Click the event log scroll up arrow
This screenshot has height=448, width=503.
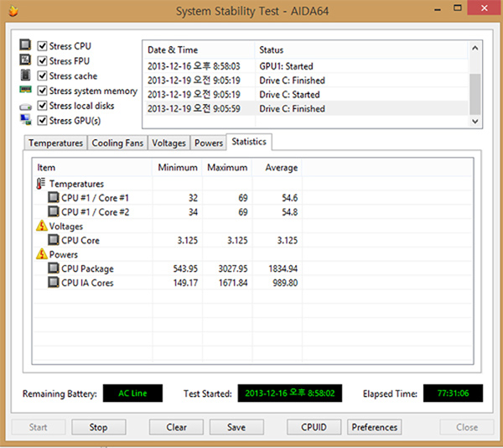point(475,48)
